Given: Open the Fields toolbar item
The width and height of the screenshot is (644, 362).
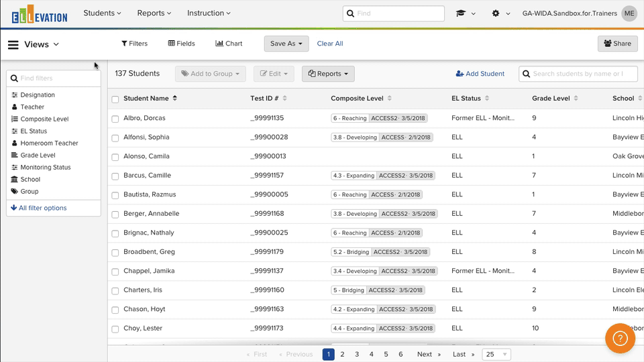Looking at the screenshot, I should coord(182,44).
